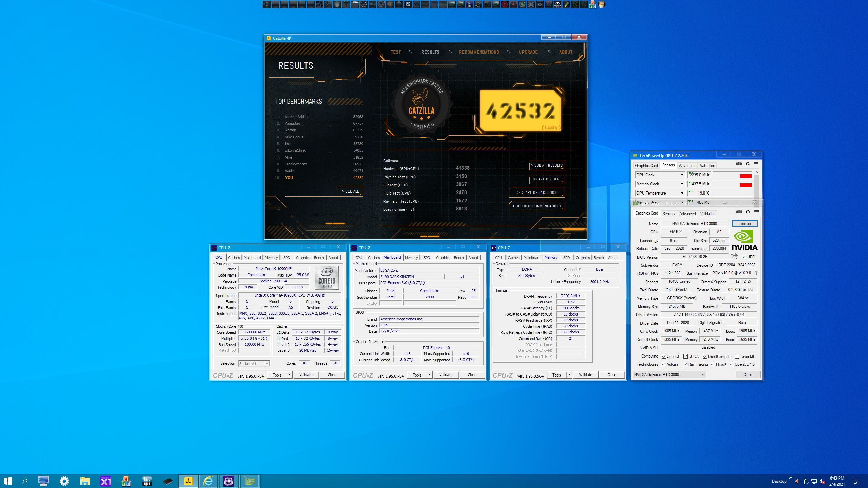This screenshot has height=488, width=868.
Task: Expand the taskbar Desktop toolbar chevron
Action: (x=791, y=478)
